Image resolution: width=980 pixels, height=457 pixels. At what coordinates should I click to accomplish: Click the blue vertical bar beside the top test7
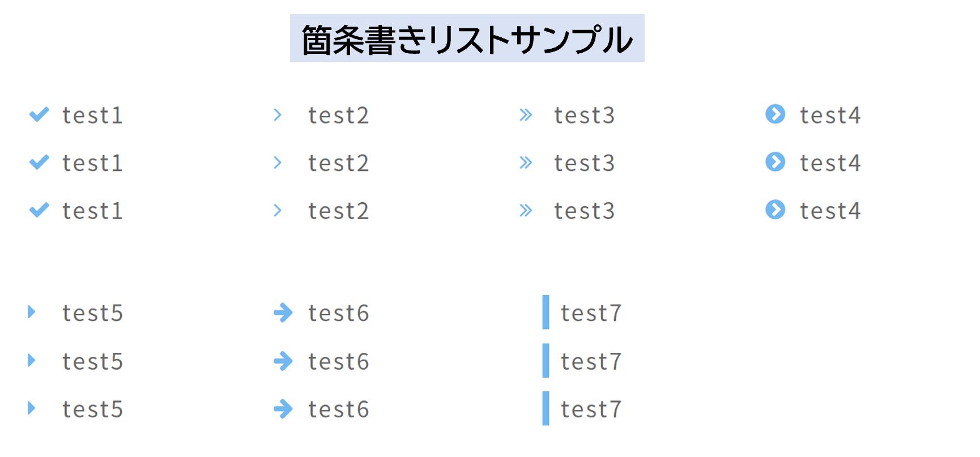pyautogui.click(x=546, y=312)
